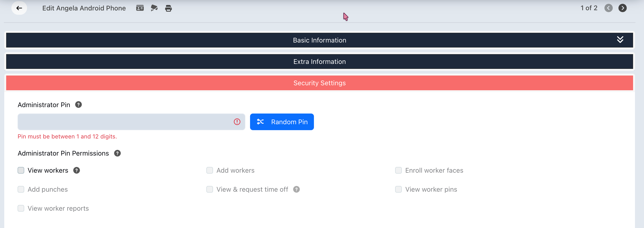This screenshot has width=644, height=228.
Task: Open help for Administrator Pin
Action: (79, 104)
